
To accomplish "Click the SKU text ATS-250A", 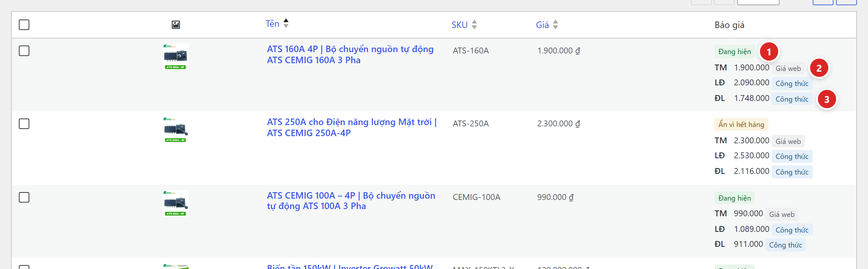I will coord(470,123).
